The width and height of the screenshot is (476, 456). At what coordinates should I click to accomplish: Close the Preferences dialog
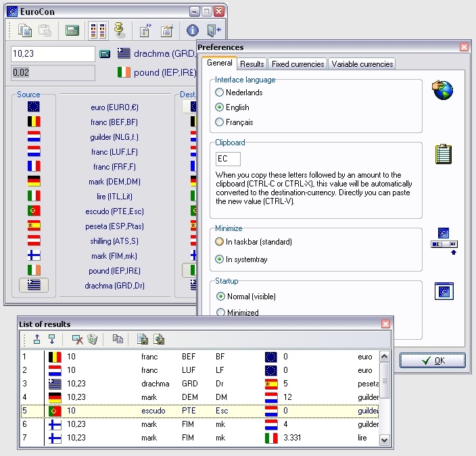[464, 47]
